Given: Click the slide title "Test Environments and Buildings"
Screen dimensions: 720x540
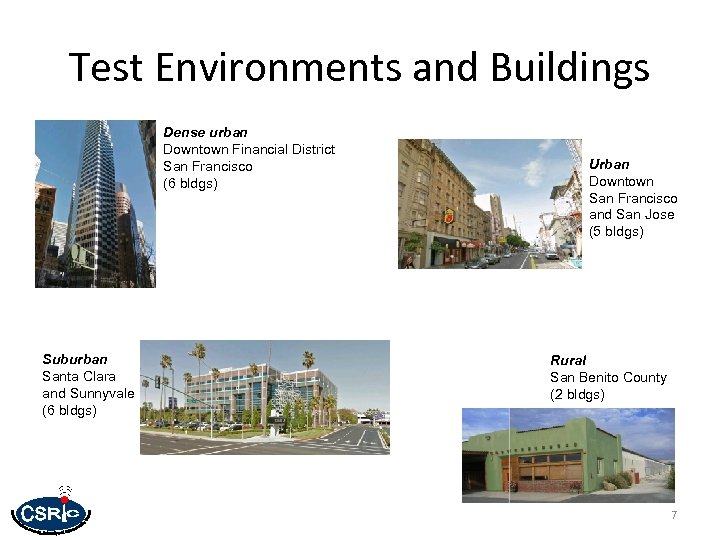Looking at the screenshot, I should (x=359, y=68).
